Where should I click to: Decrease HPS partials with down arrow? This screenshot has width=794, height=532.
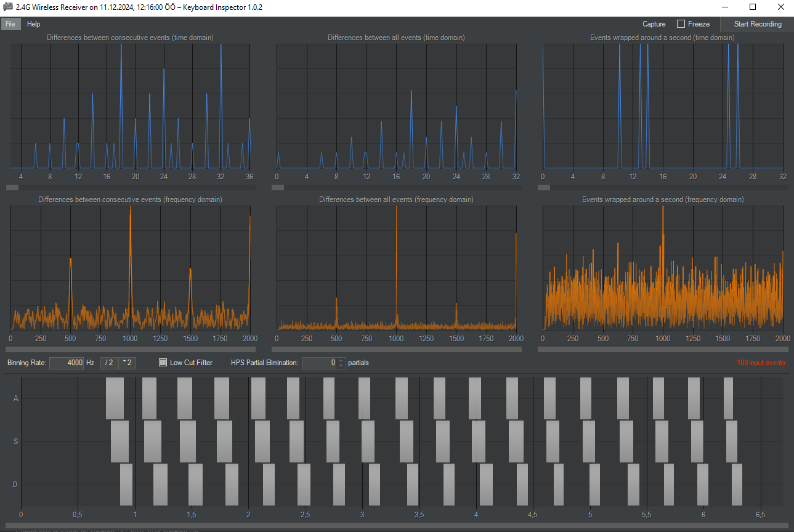click(342, 366)
